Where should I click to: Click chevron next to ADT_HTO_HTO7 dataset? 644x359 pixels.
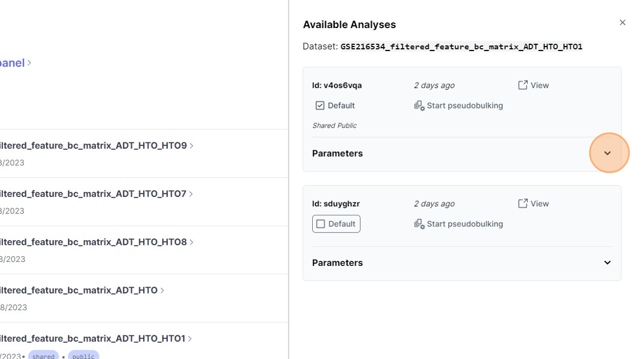(x=191, y=194)
